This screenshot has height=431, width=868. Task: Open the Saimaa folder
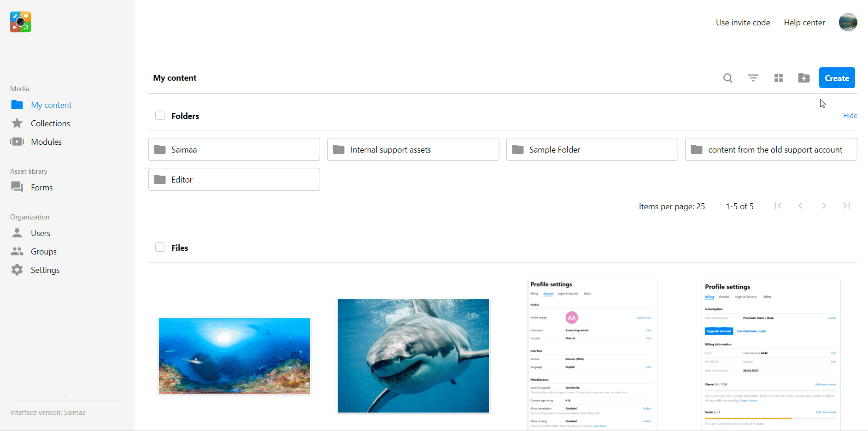pyautogui.click(x=234, y=149)
